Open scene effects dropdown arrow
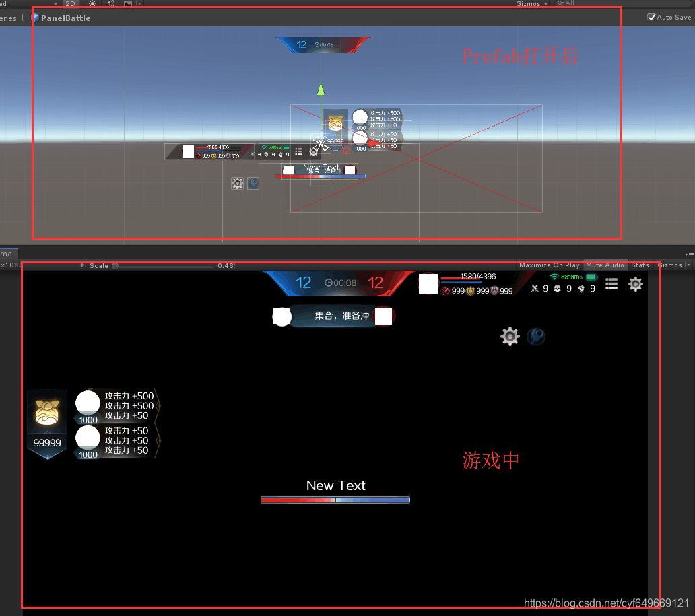The width and height of the screenshot is (695, 616). (139, 3)
